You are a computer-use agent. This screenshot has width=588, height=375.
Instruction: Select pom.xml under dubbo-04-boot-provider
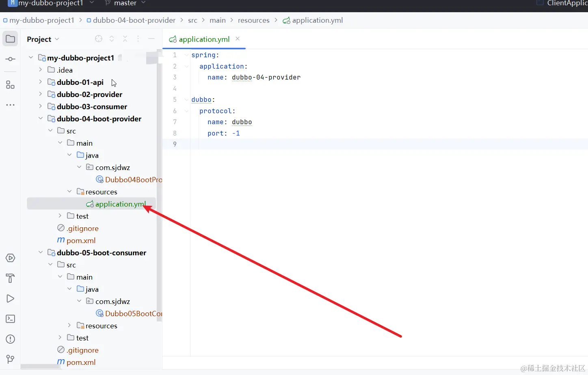(x=76, y=240)
